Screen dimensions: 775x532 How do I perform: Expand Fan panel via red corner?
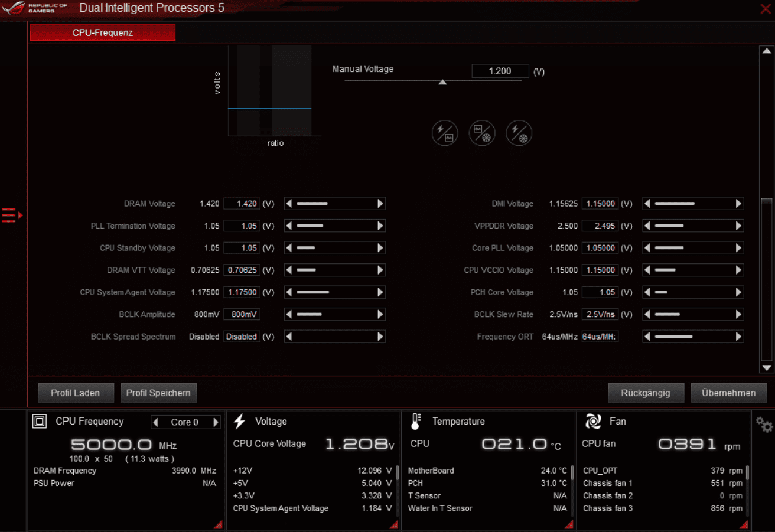744,524
